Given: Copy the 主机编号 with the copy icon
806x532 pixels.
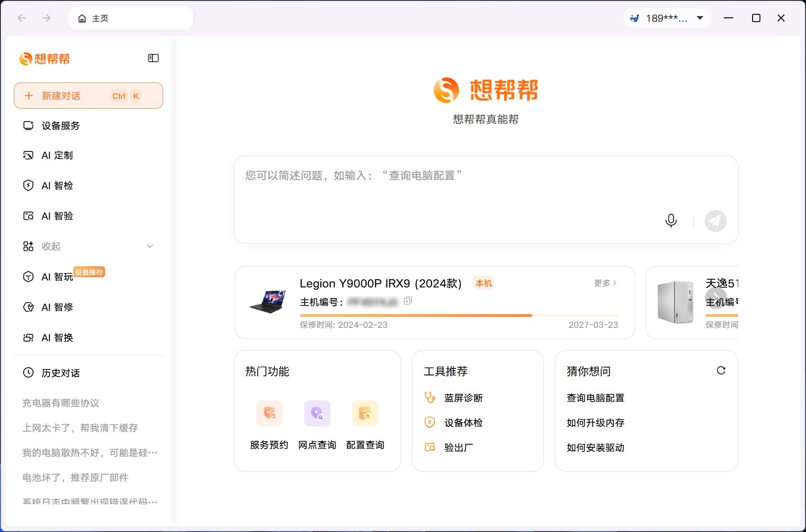Looking at the screenshot, I should tap(408, 301).
